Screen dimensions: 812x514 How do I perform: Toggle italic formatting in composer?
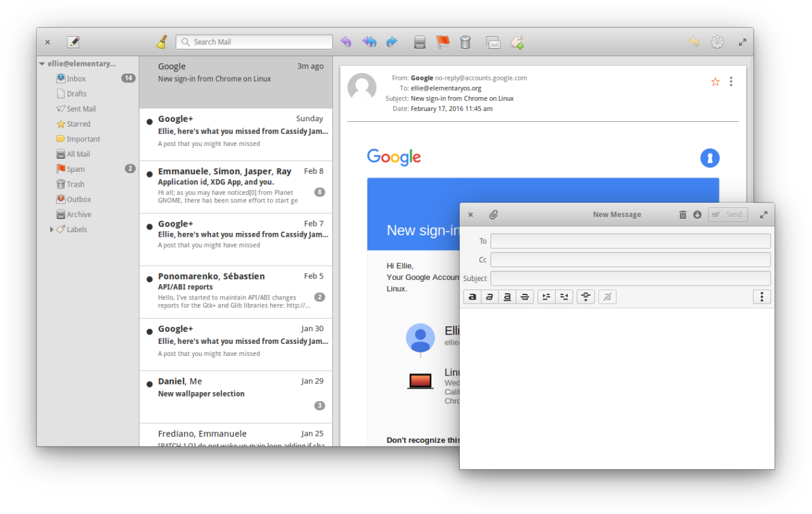point(489,296)
